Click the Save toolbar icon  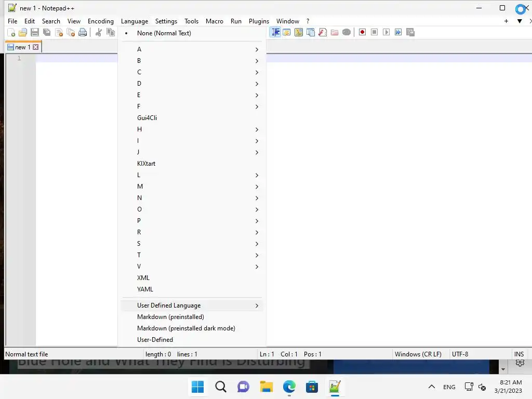[x=35, y=32]
